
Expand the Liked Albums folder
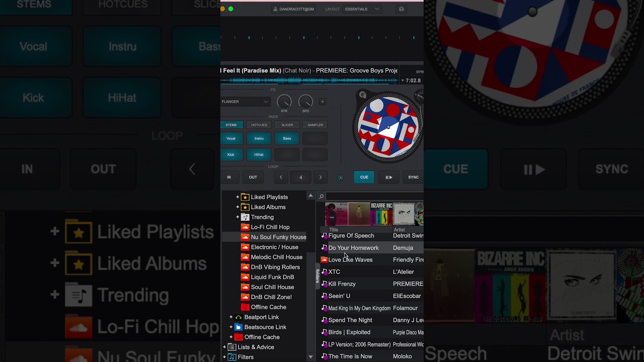pyautogui.click(x=237, y=207)
